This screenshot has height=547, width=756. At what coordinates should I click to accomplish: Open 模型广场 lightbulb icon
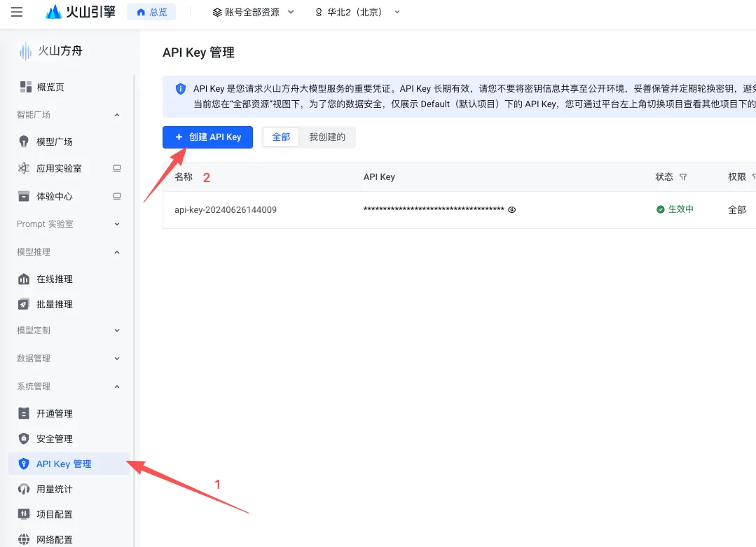point(24,141)
